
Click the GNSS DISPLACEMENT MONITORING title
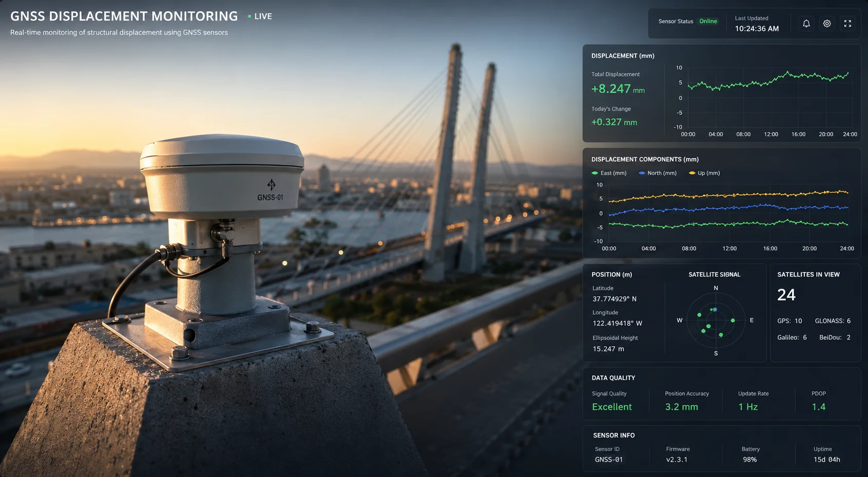(x=124, y=16)
